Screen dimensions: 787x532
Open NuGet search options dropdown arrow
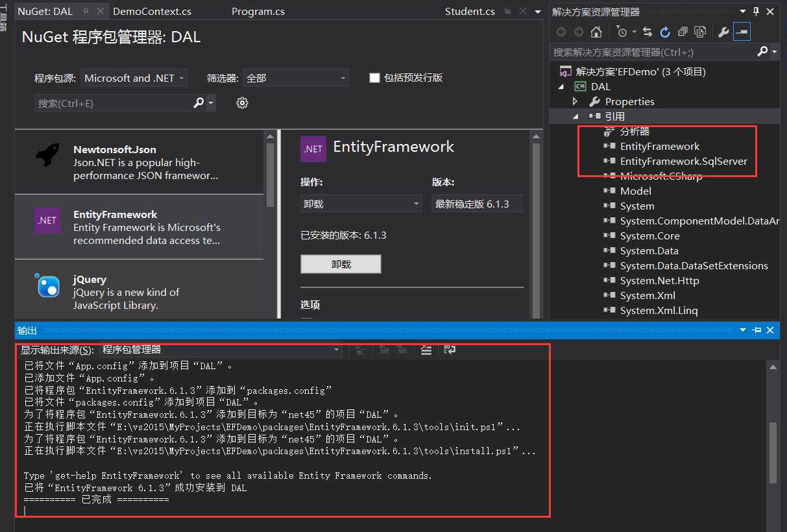point(211,103)
